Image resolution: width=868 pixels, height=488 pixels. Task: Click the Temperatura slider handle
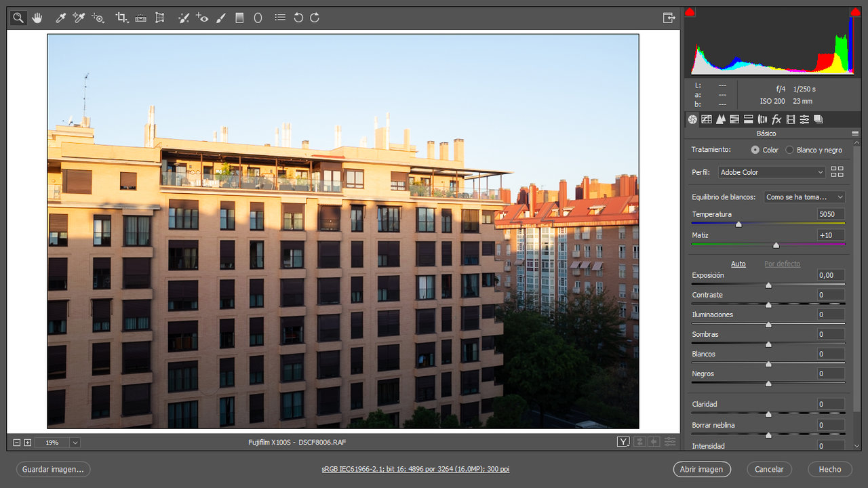click(738, 224)
